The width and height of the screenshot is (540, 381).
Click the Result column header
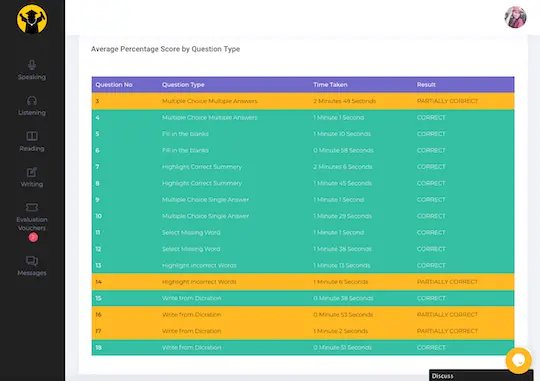[x=426, y=84]
